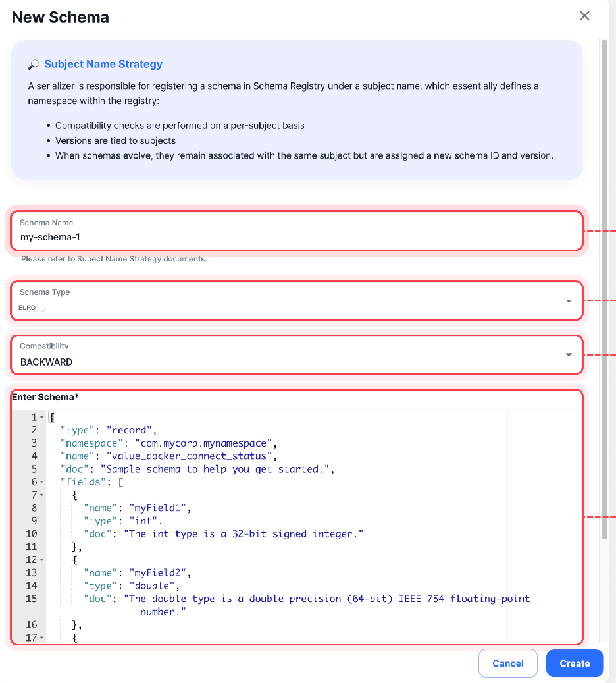Image resolution: width=616 pixels, height=683 pixels.
Task: Click the X to close New Schema dialog
Action: click(x=584, y=16)
